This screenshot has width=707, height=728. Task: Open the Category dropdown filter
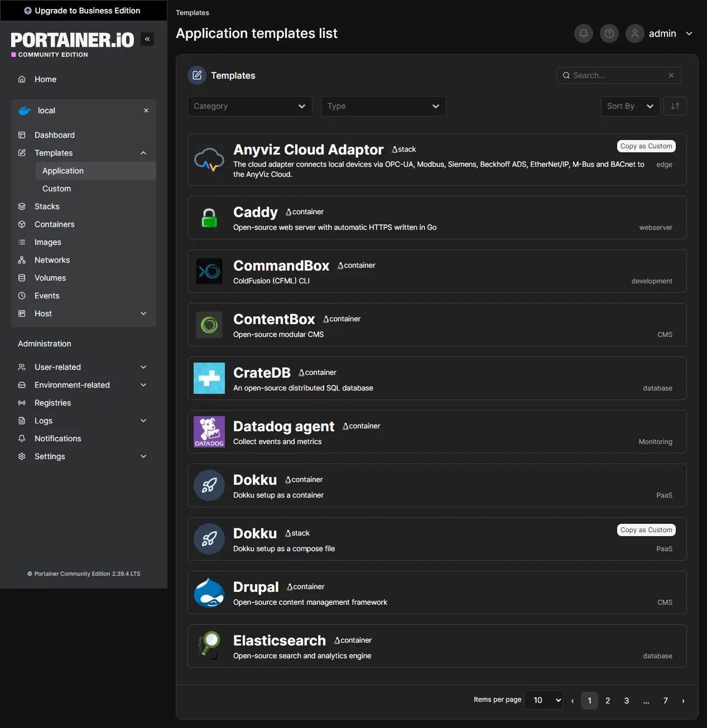pyautogui.click(x=250, y=106)
